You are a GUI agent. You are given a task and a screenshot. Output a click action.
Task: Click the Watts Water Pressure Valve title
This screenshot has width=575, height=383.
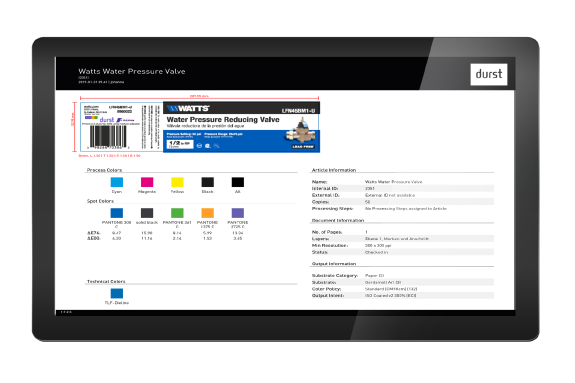pos(132,72)
